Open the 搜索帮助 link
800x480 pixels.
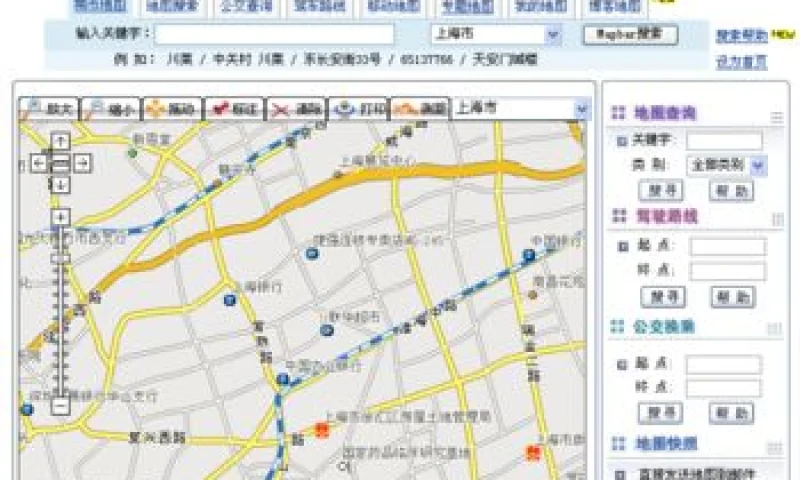[741, 36]
